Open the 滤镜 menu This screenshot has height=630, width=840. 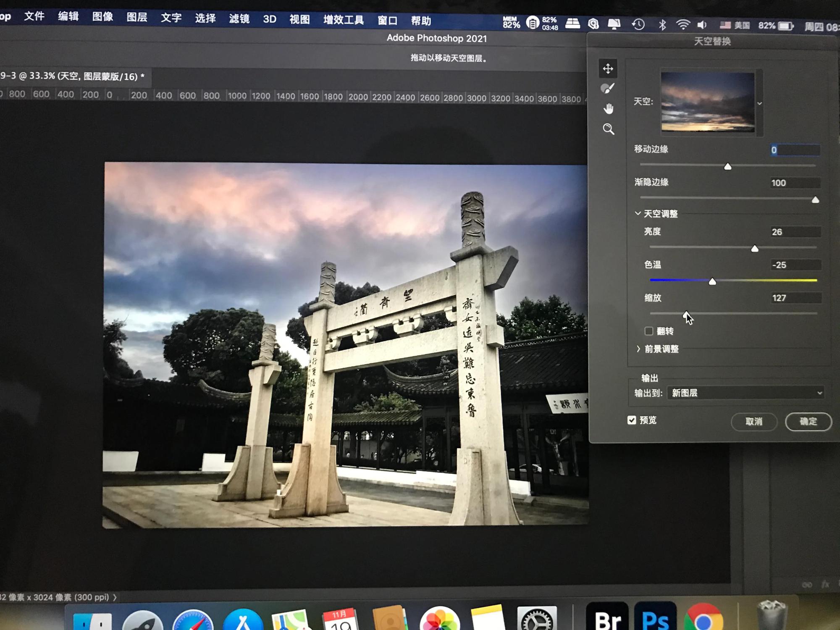(239, 18)
